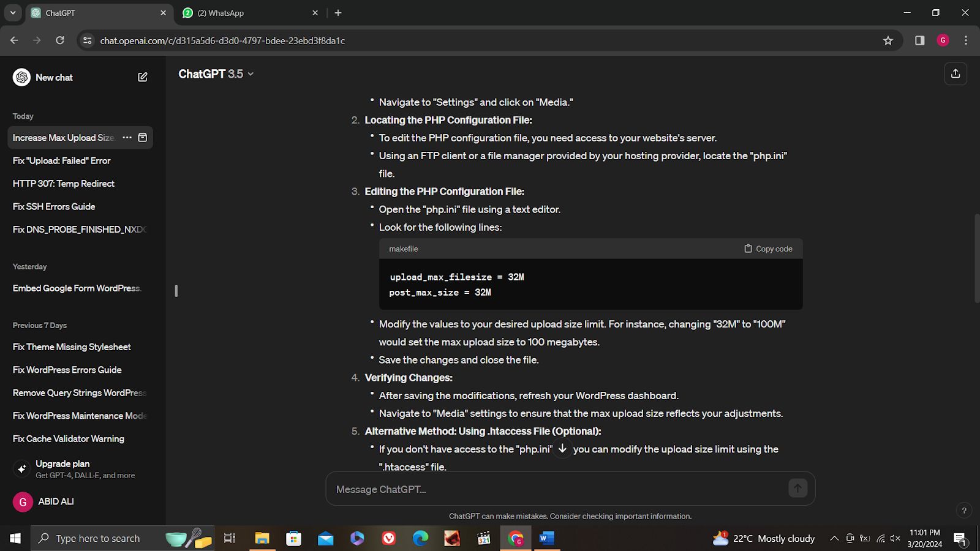Collapse the sidebar using the handle

[176, 291]
